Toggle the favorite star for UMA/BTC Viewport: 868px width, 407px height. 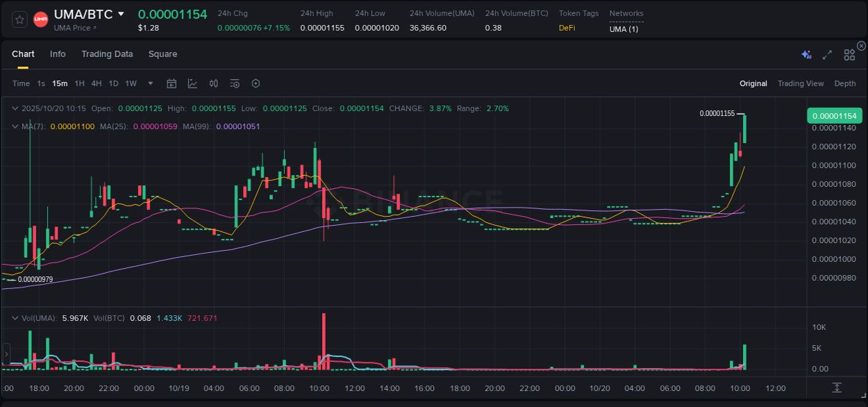pyautogui.click(x=19, y=19)
